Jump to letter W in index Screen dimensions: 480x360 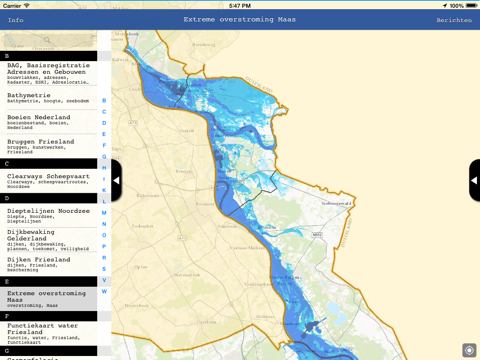click(x=104, y=291)
